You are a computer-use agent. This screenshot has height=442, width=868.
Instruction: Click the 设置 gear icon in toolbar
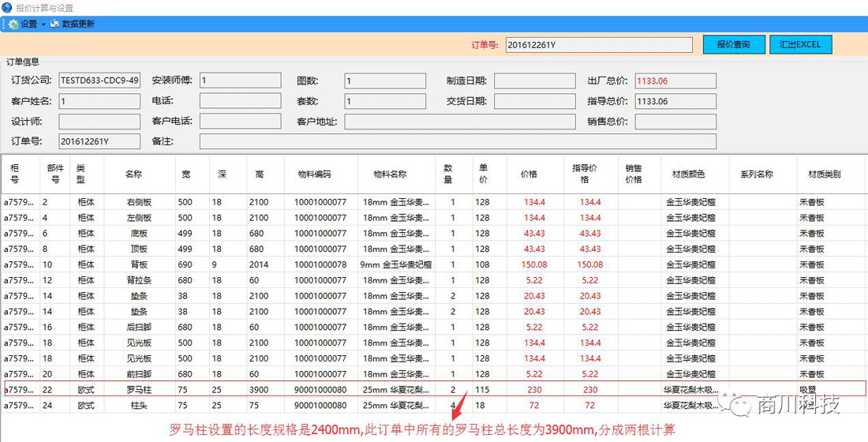(x=13, y=24)
